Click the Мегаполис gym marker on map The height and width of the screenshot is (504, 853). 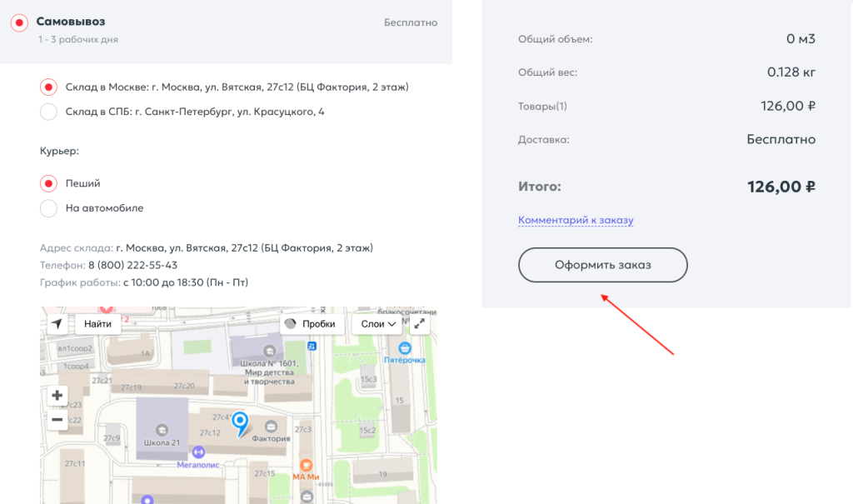point(198,452)
